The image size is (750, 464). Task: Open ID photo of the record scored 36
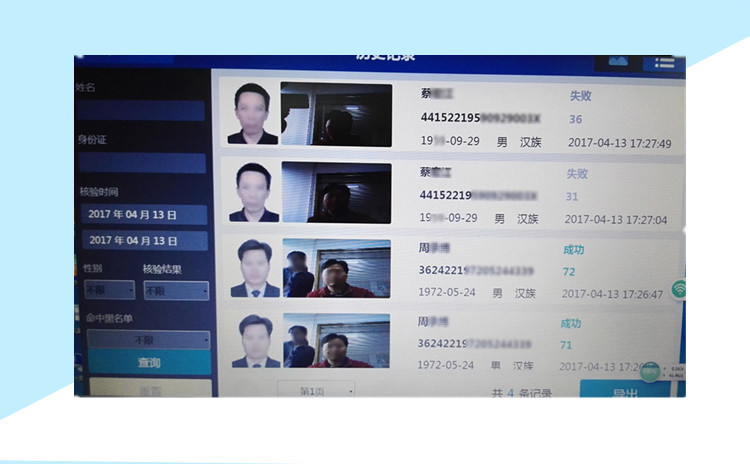(x=253, y=114)
